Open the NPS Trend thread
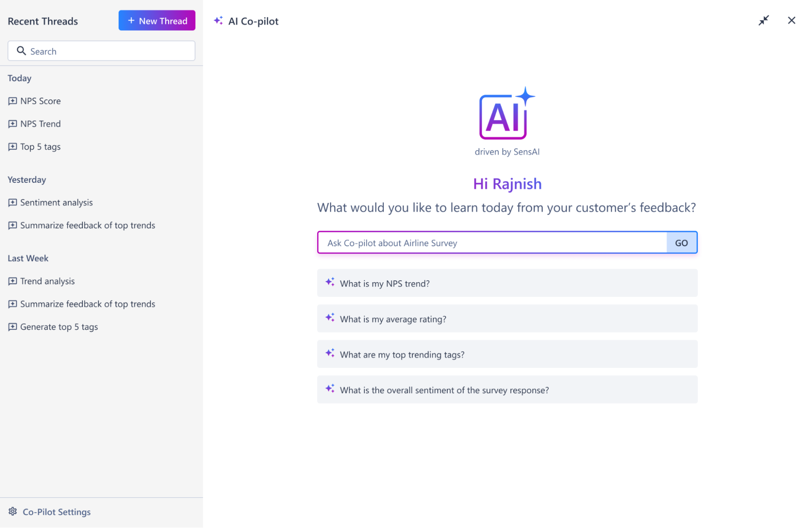The image size is (812, 528). [x=40, y=124]
